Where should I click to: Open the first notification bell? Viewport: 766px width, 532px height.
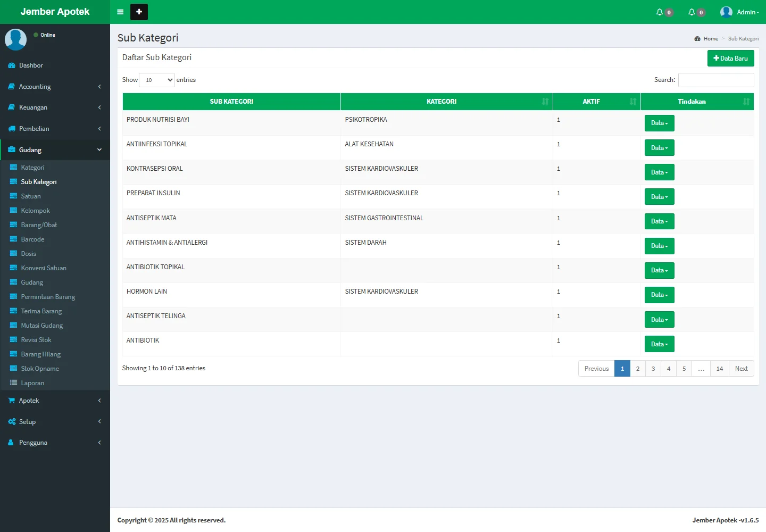point(660,12)
